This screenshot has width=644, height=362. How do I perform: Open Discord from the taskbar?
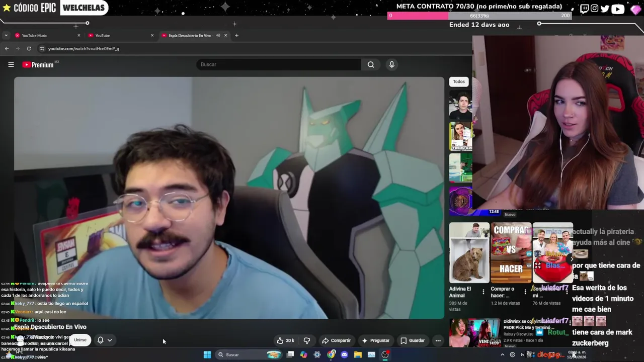tap(344, 354)
